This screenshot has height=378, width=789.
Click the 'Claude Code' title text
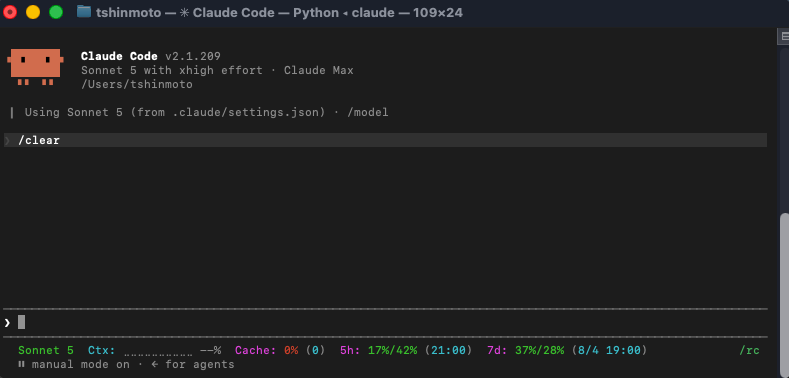119,56
